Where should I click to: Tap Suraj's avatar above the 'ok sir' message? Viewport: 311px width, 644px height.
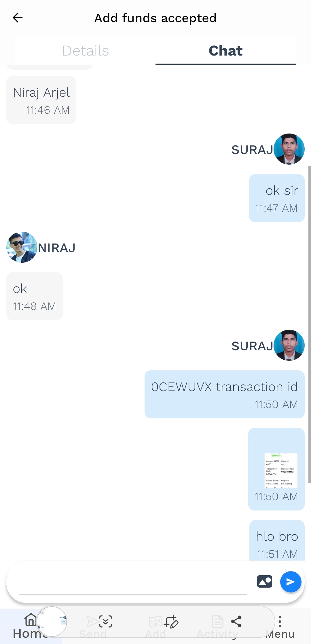tap(289, 149)
